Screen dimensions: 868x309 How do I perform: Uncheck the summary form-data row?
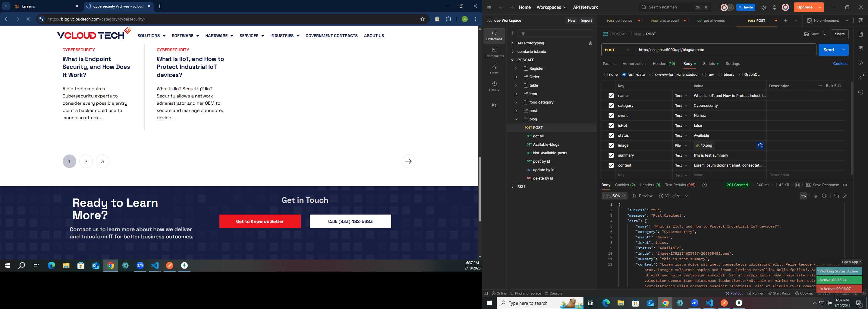(611, 155)
